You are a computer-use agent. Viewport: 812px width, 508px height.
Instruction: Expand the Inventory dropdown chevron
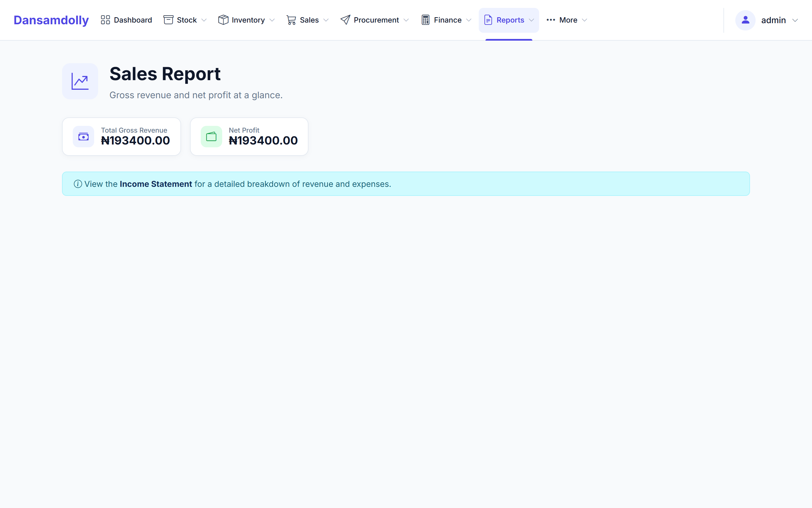point(272,20)
